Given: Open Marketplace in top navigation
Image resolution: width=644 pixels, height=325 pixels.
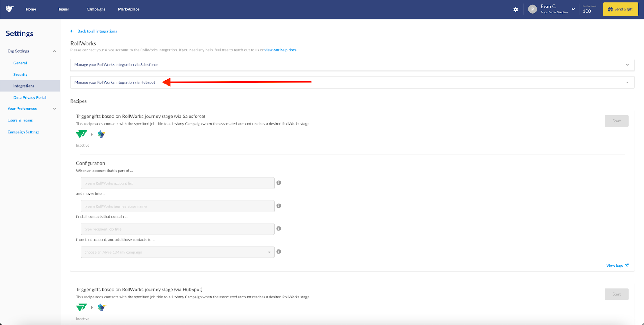Looking at the screenshot, I should click(129, 9).
